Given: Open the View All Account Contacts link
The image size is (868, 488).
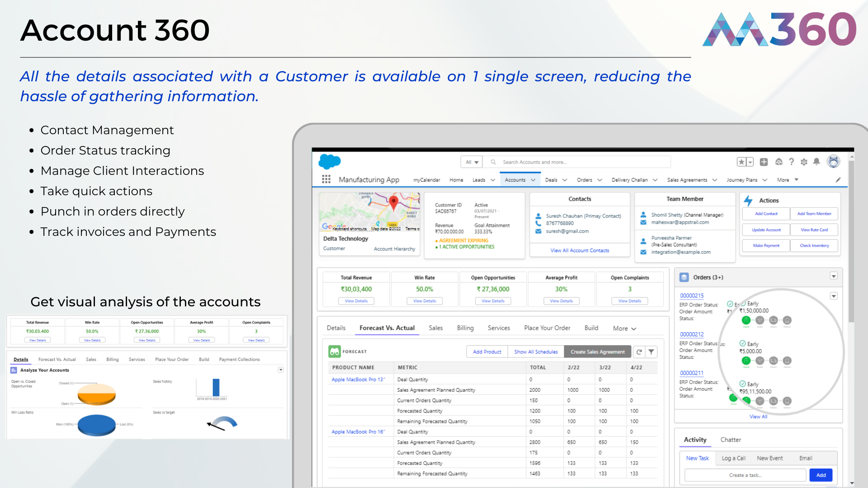Looking at the screenshot, I should pyautogui.click(x=580, y=250).
